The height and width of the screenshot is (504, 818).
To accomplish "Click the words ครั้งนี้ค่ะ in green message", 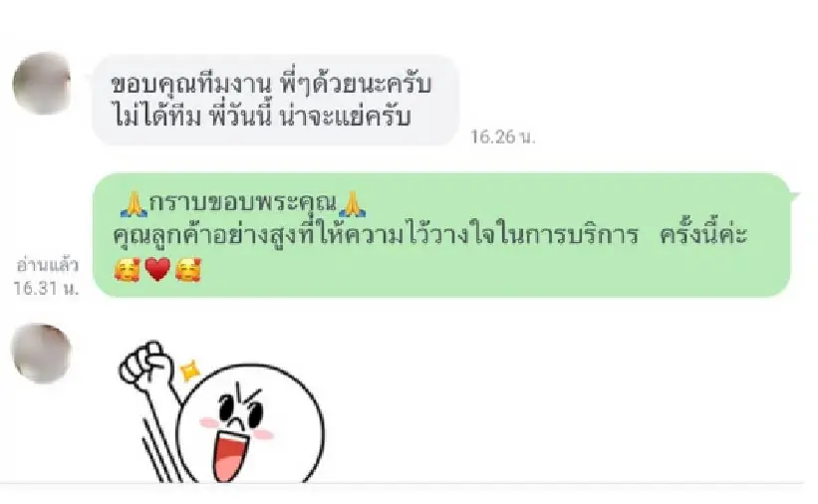I will [703, 235].
